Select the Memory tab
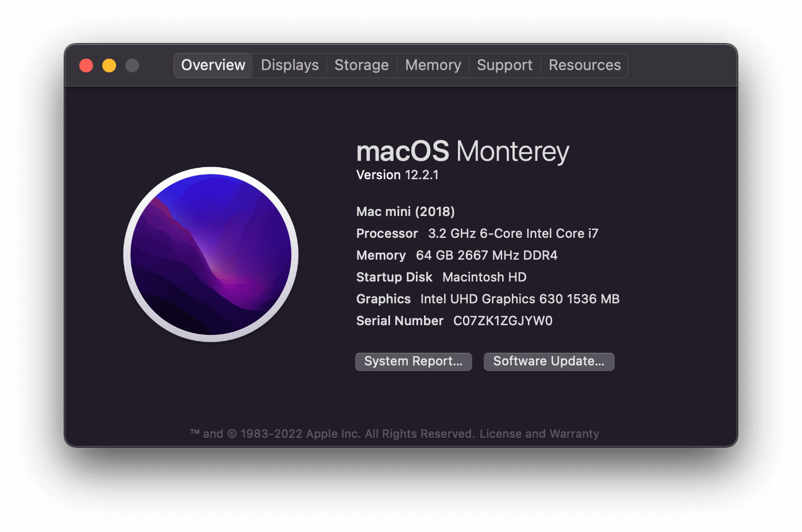This screenshot has width=802, height=532. click(433, 65)
